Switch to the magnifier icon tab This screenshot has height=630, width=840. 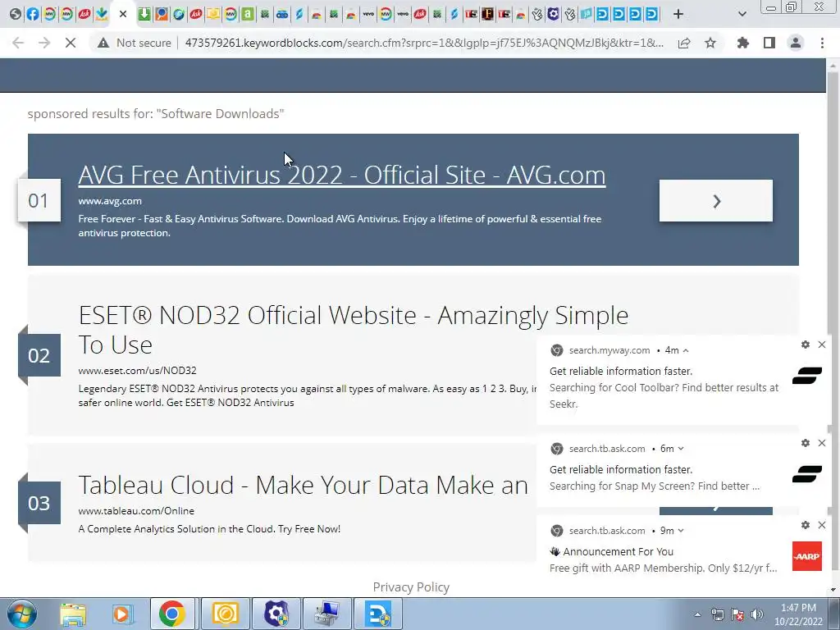[x=162, y=15]
